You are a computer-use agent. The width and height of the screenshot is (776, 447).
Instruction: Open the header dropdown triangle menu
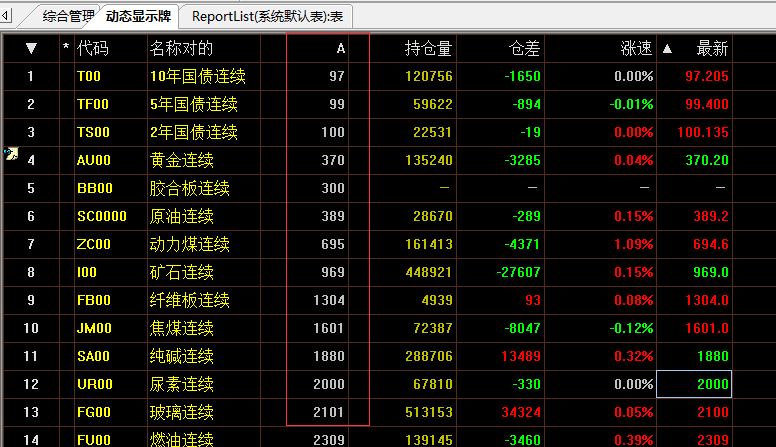point(31,49)
